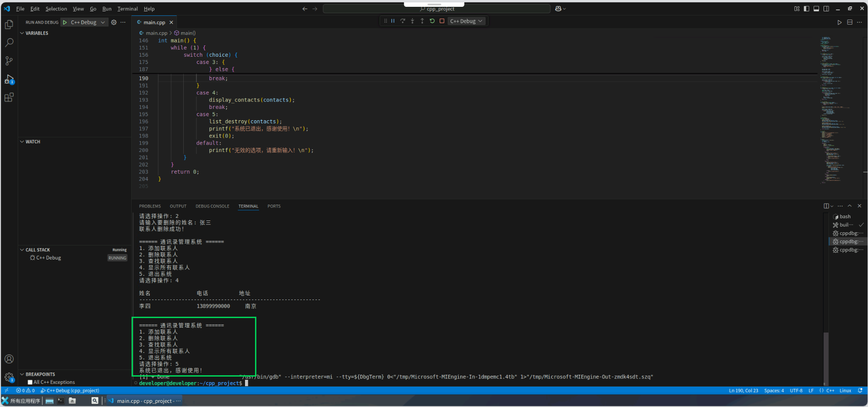This screenshot has height=407, width=868.
Task: Open the Manage gear in activity bar
Action: click(x=9, y=377)
